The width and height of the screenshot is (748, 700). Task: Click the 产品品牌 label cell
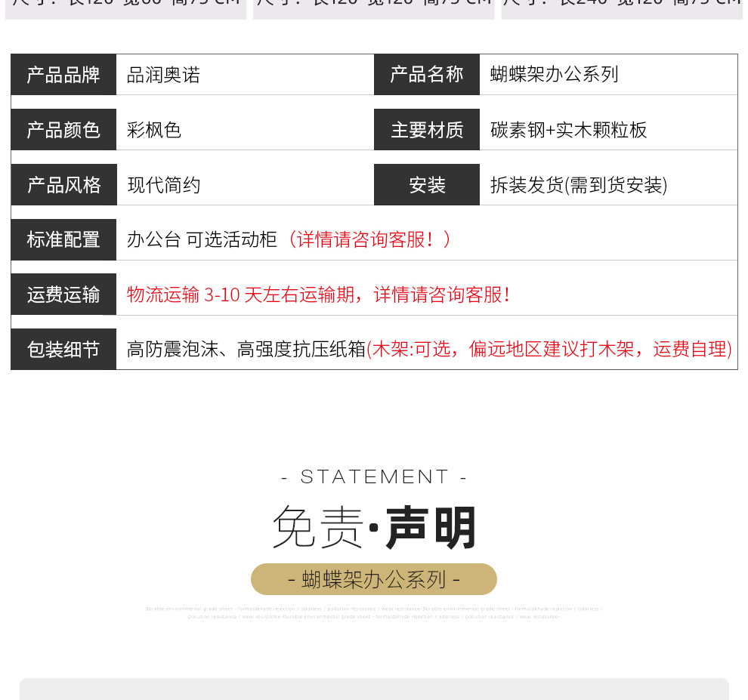pos(63,74)
